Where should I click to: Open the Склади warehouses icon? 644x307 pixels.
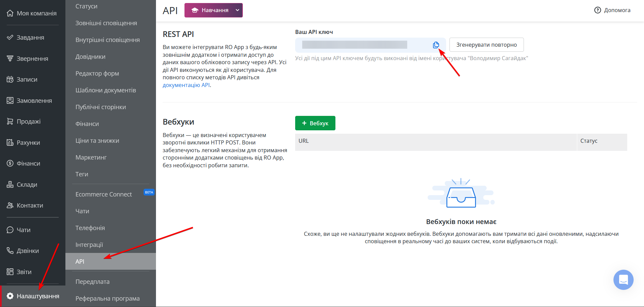[x=10, y=184]
